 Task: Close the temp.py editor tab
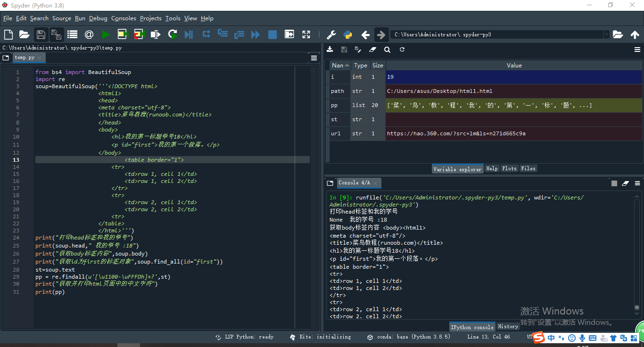point(40,58)
